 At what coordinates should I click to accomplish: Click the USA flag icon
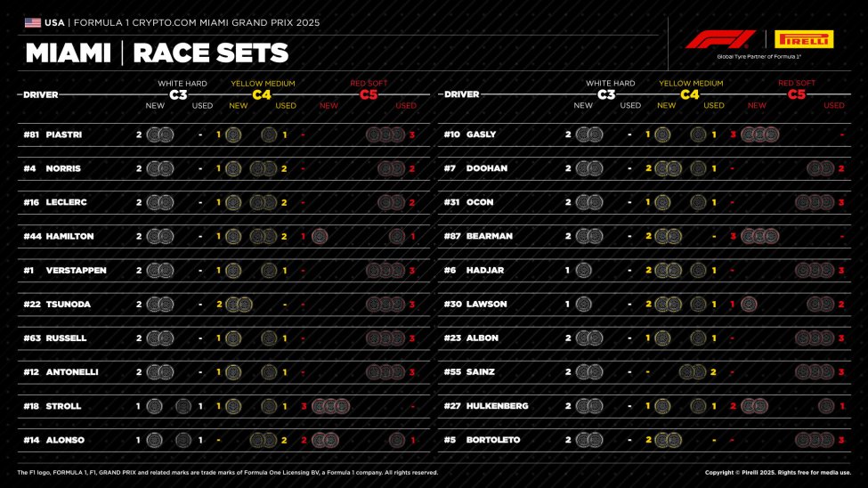33,22
